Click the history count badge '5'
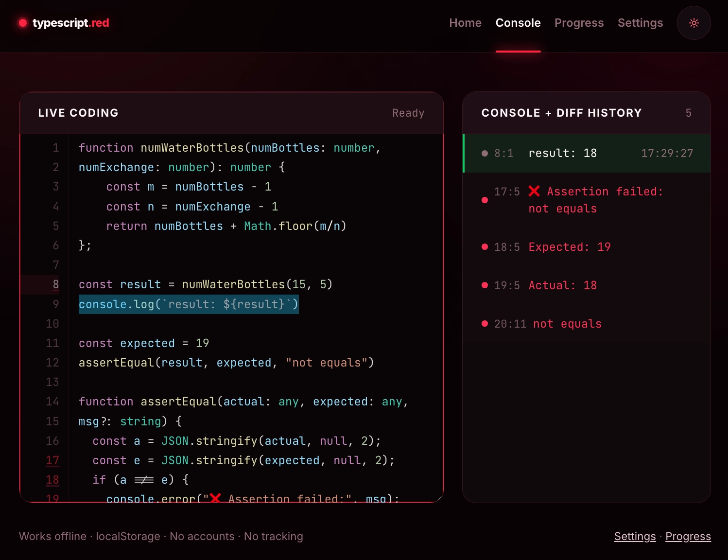 click(688, 113)
